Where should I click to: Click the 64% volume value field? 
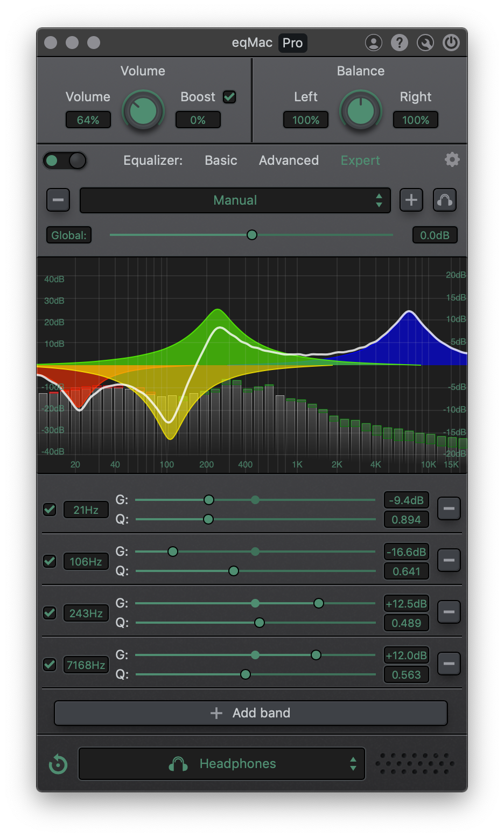(x=88, y=120)
